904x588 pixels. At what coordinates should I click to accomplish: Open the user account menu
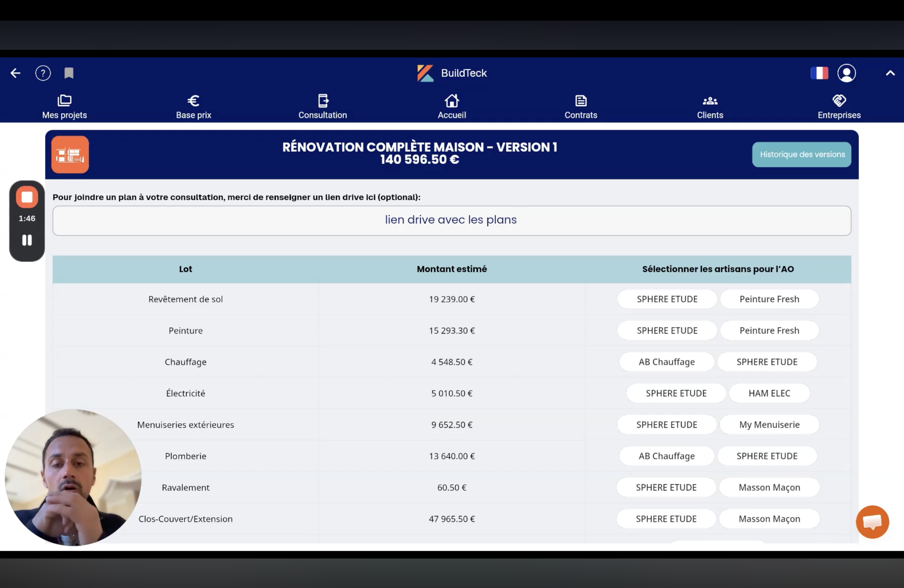point(847,73)
